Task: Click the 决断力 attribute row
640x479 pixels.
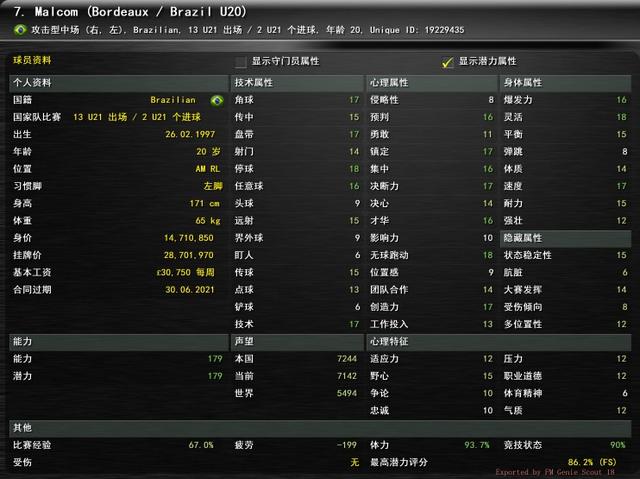Action: tap(431, 186)
